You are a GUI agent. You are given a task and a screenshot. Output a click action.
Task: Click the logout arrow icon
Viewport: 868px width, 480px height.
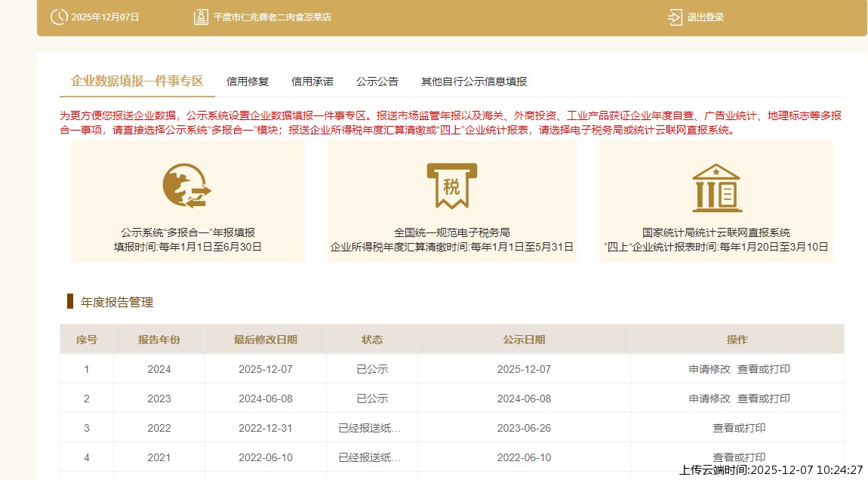tap(675, 17)
